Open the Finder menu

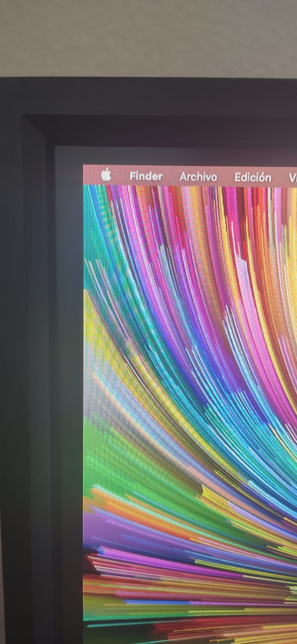coord(146,176)
